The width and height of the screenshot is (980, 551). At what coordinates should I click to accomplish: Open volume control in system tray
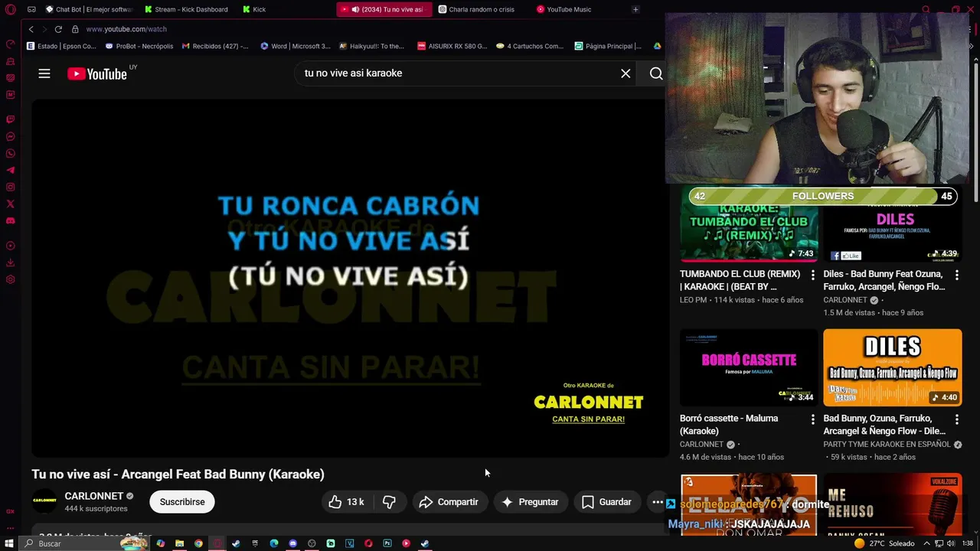pyautogui.click(x=950, y=543)
